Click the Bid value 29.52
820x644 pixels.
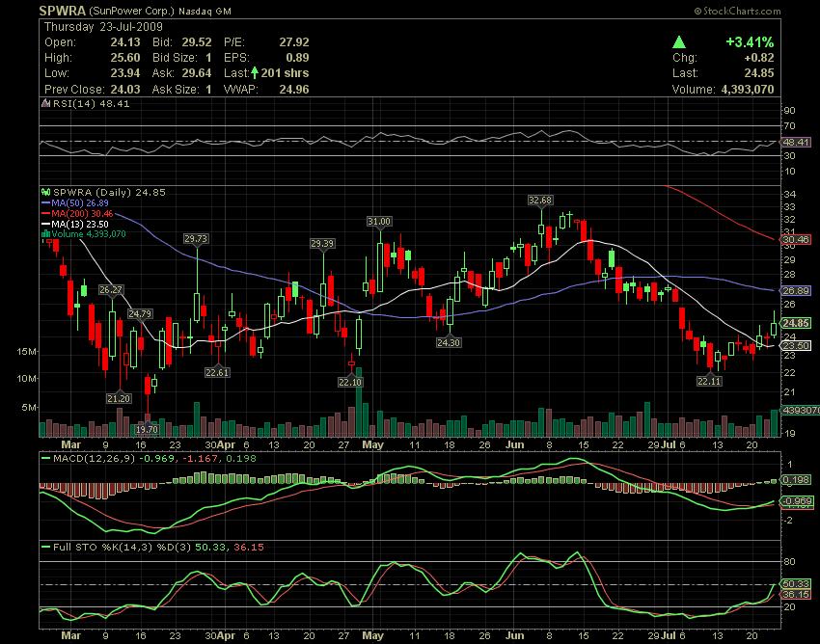click(197, 42)
